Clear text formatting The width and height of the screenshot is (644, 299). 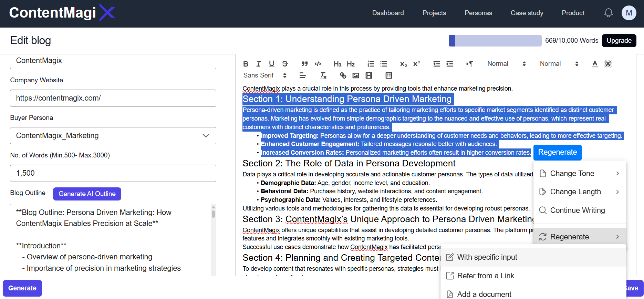tap(323, 75)
